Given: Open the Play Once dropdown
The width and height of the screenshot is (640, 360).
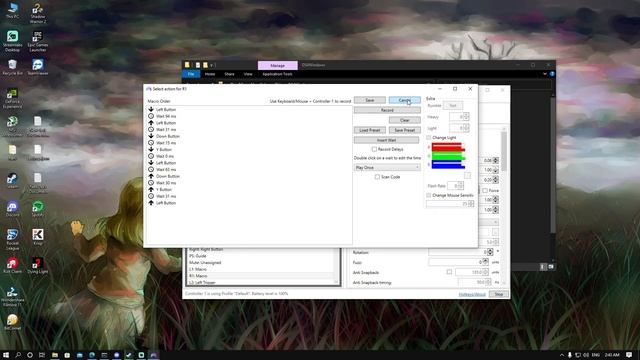Looking at the screenshot, I should coord(387,168).
